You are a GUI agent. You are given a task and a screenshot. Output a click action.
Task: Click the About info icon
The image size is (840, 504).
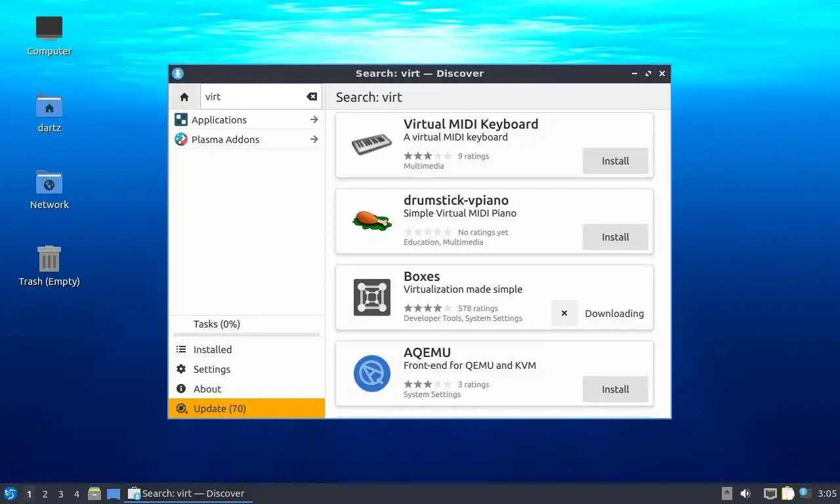tap(181, 388)
